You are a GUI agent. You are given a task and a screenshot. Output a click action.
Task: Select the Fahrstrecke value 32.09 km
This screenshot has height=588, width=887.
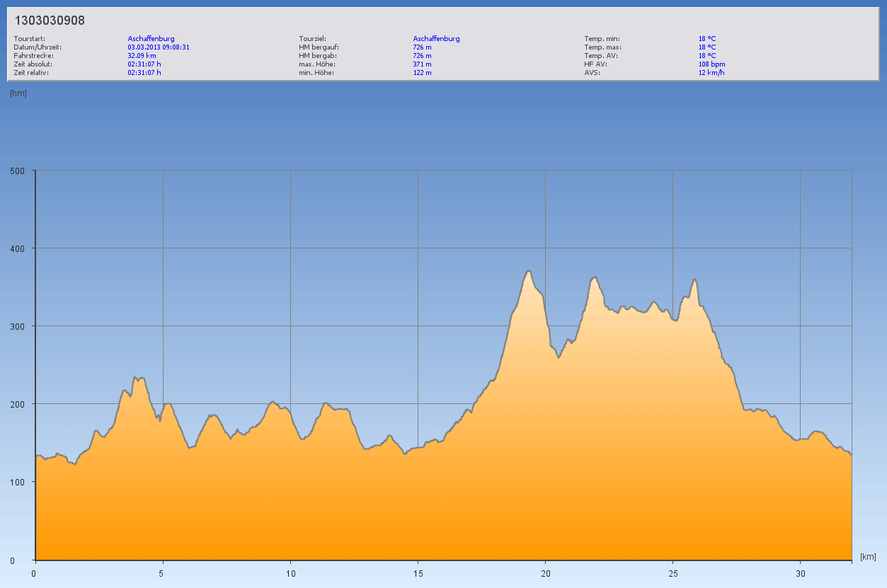tap(142, 55)
